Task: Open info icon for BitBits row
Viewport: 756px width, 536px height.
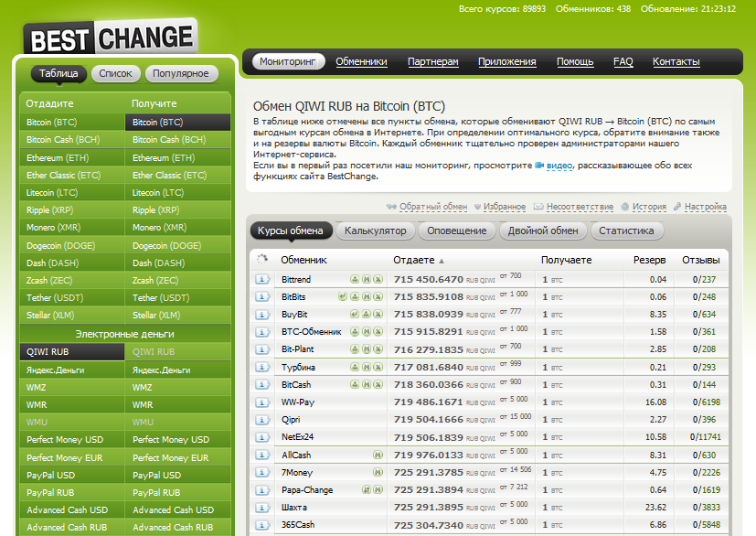Action: (262, 296)
